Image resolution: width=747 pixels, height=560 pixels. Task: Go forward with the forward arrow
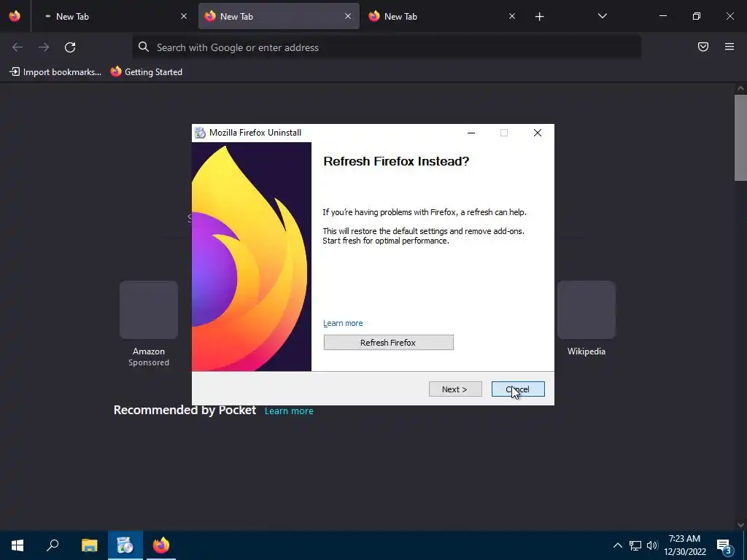point(43,47)
